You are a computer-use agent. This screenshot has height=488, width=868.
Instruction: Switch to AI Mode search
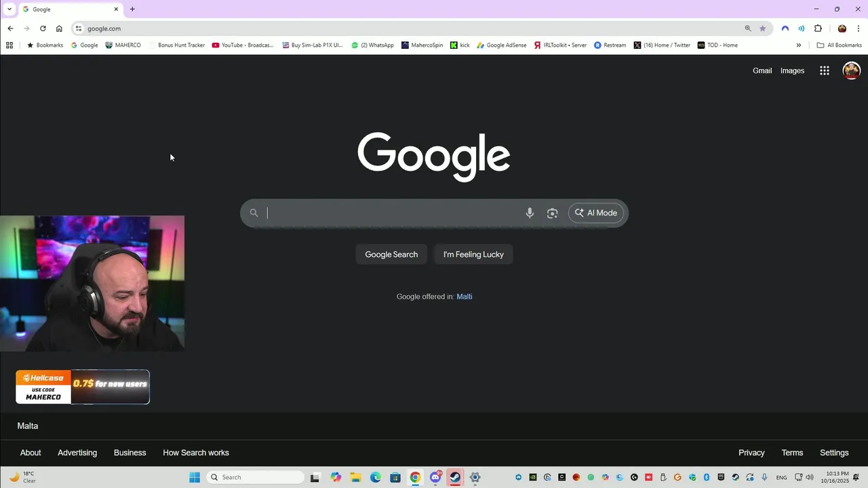click(596, 213)
